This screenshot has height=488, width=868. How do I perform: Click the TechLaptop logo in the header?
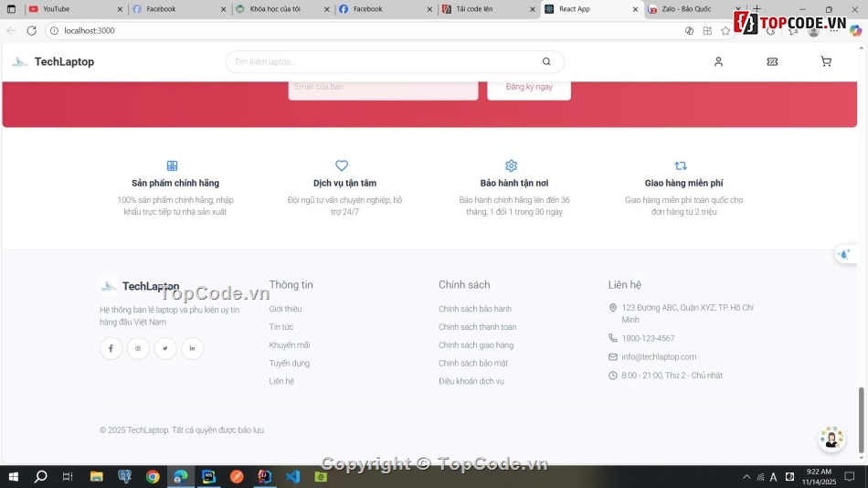pos(53,61)
